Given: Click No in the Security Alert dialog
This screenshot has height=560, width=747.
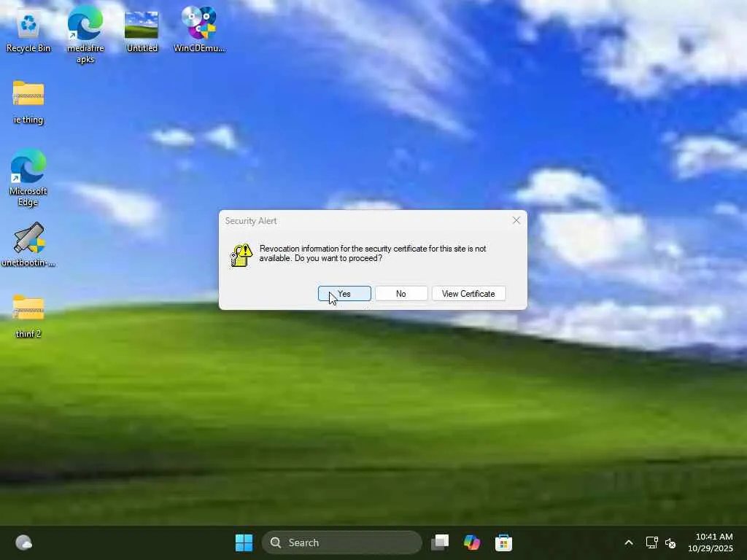Looking at the screenshot, I should (401, 294).
